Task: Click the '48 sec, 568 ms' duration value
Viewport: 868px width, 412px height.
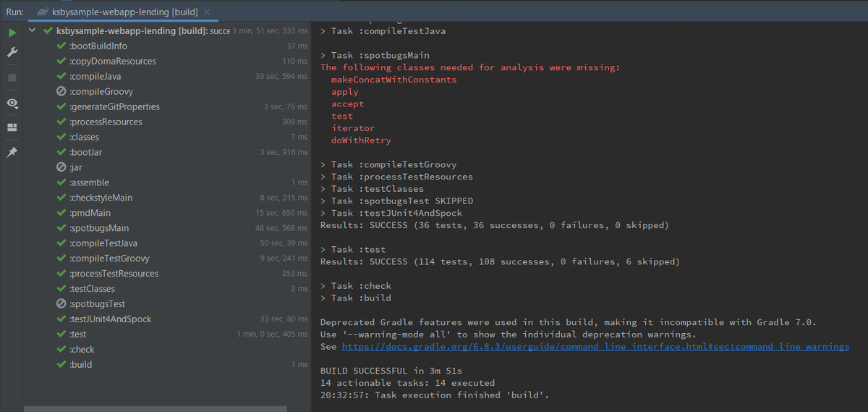Action: coord(282,228)
